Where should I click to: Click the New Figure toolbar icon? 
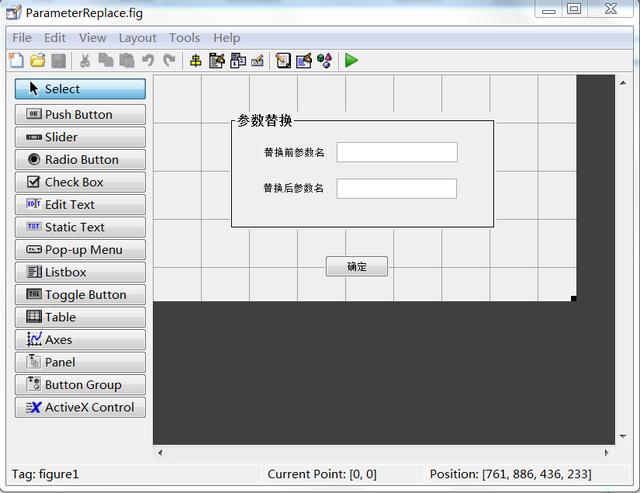(x=16, y=60)
